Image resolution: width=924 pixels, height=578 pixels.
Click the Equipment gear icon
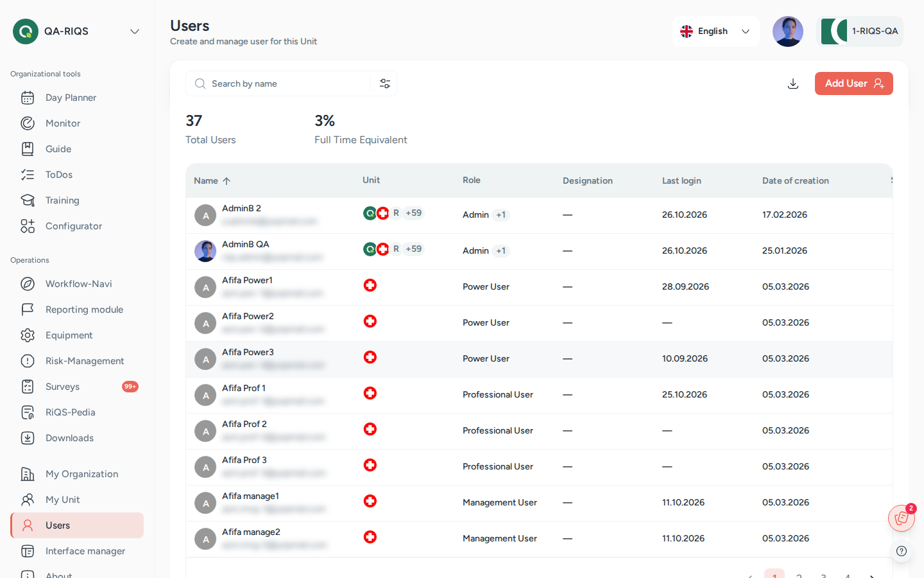point(28,335)
